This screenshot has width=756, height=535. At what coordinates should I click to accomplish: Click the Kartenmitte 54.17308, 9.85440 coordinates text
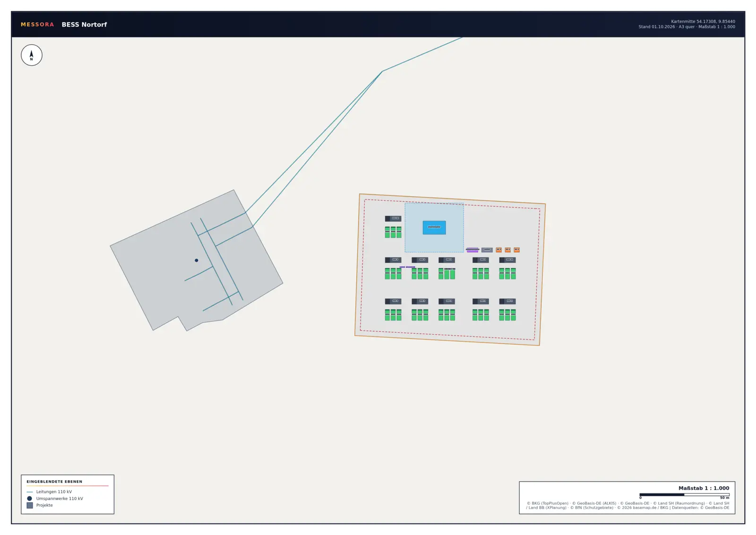pyautogui.click(x=703, y=21)
